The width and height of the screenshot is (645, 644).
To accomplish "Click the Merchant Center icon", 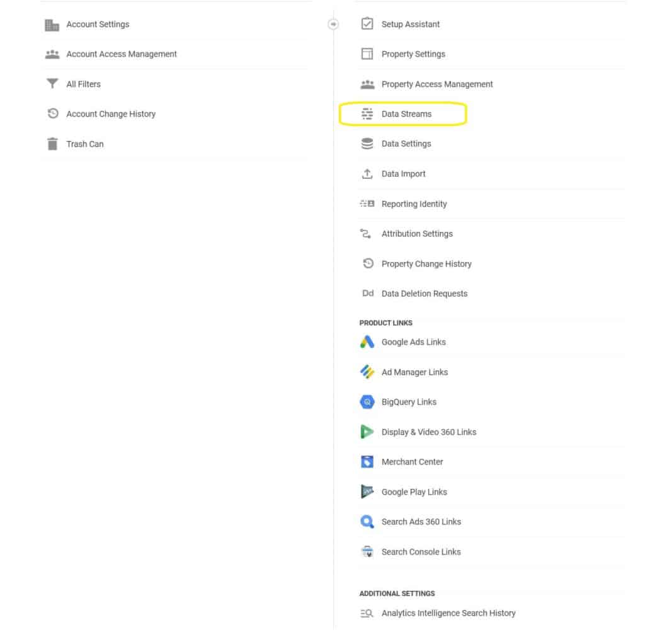I will click(367, 461).
